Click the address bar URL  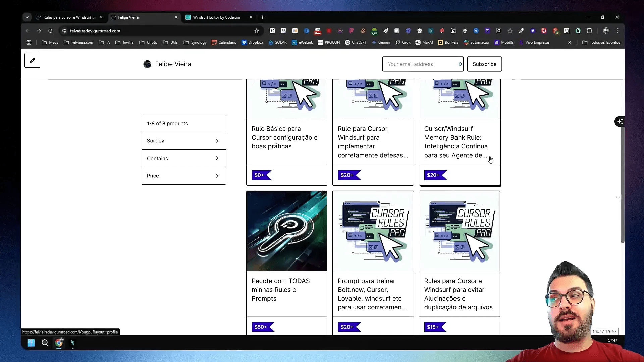95,31
